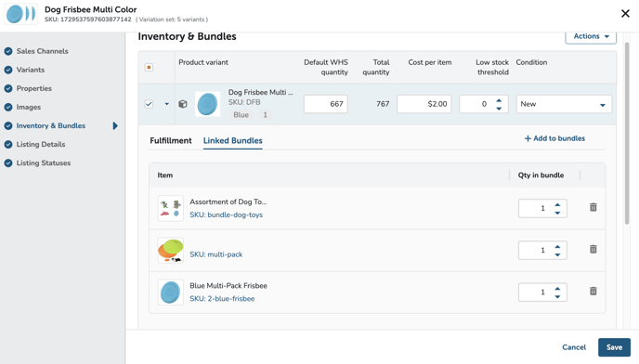
Task: Click the Save button
Action: tap(614, 347)
